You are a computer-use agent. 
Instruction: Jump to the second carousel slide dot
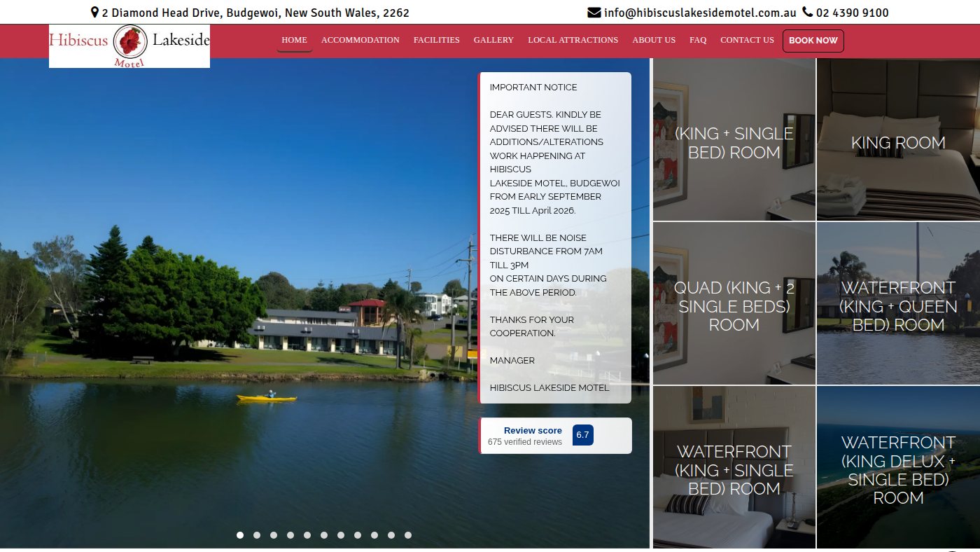pyautogui.click(x=257, y=535)
